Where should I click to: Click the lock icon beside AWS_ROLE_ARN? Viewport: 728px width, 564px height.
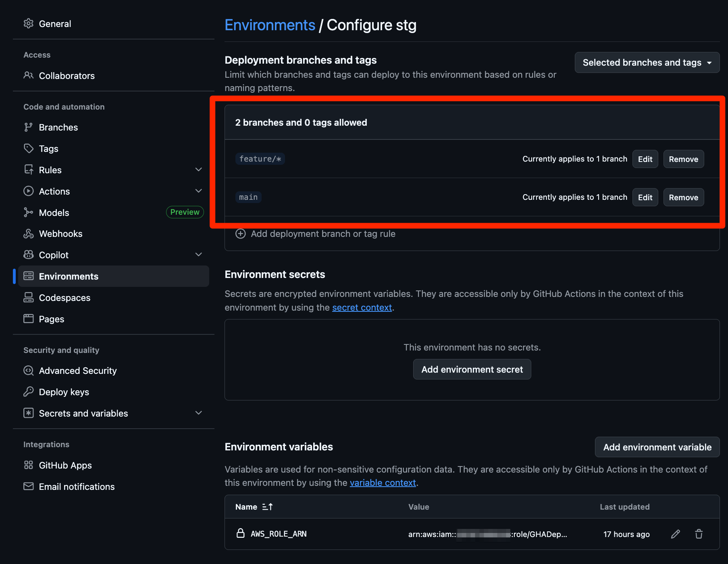tap(241, 533)
